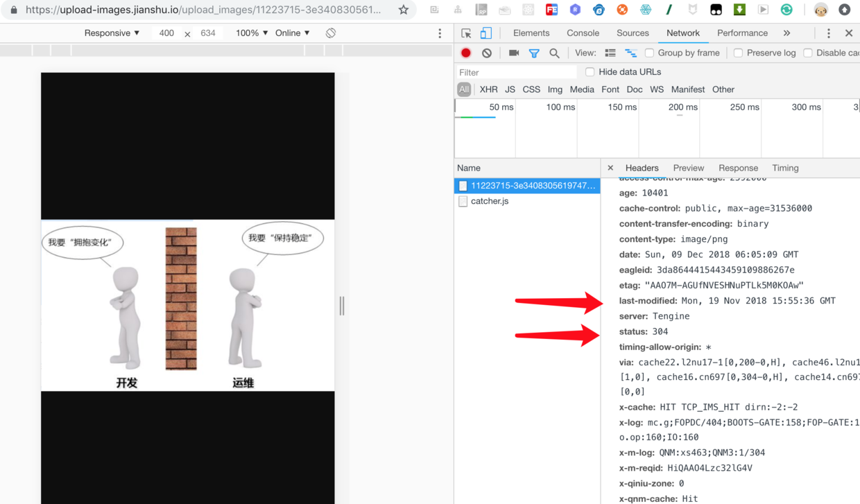Select the catcher.js request row
The height and width of the screenshot is (504, 860).
pyautogui.click(x=527, y=201)
